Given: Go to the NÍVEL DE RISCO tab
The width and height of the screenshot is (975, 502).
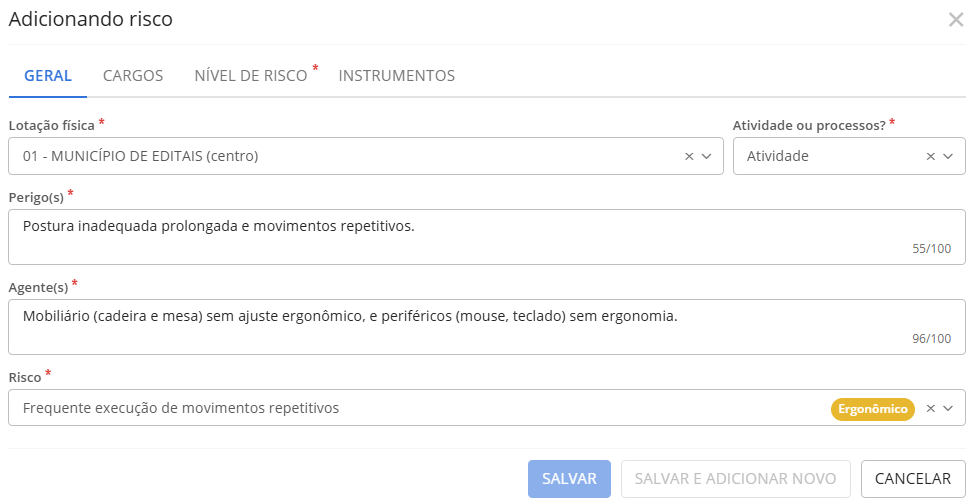Looking at the screenshot, I should pyautogui.click(x=251, y=76).
